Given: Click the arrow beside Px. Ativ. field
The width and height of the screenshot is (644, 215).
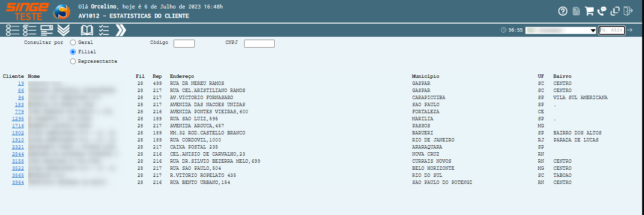Looking at the screenshot, I should 630,30.
